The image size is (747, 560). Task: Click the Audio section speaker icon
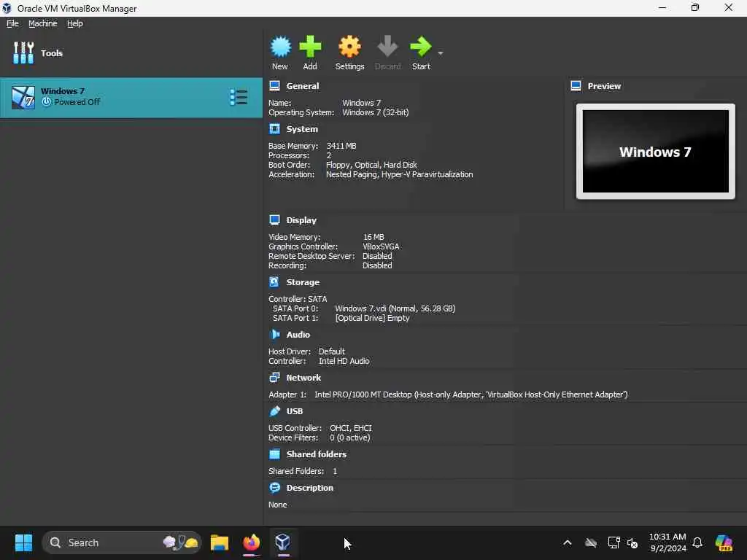(x=274, y=335)
